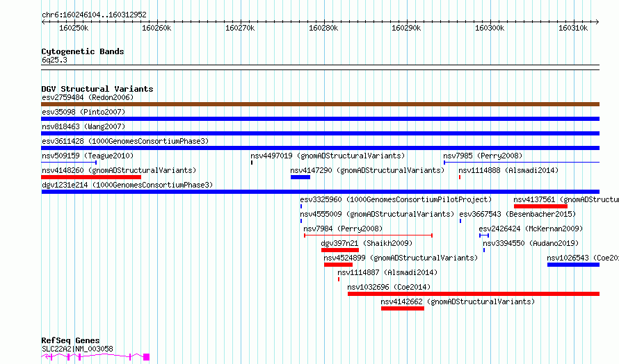Click the SLC22A2 gene's large magenta end block
Image resolution: width=619 pixels, height=364 pixels.
(147, 357)
